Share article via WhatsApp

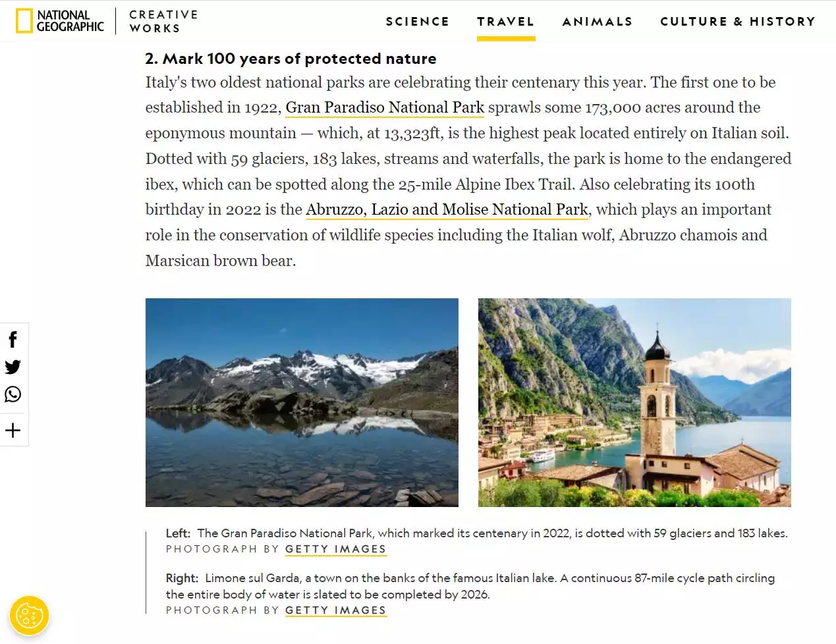point(13,394)
